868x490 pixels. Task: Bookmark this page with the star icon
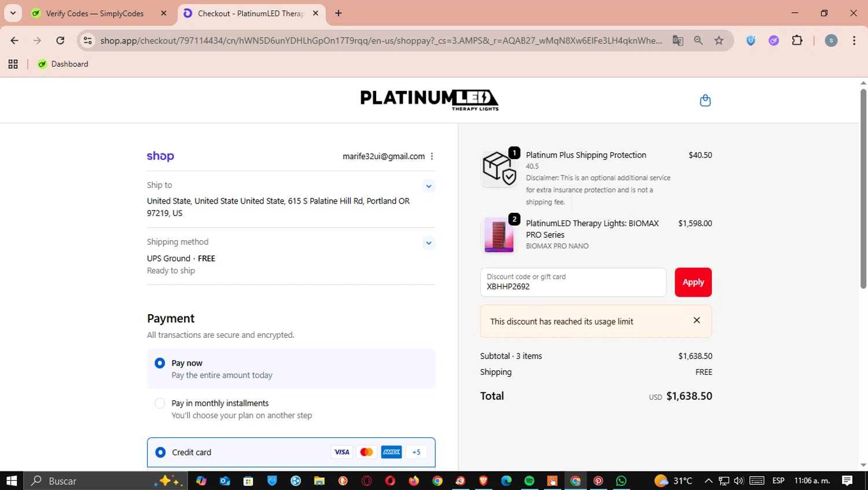pyautogui.click(x=719, y=40)
